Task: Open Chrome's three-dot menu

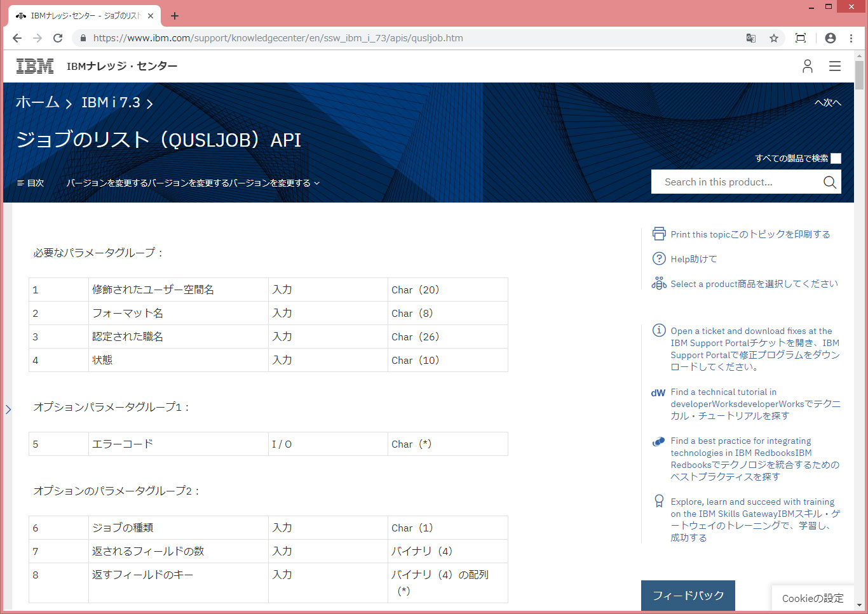Action: click(851, 38)
